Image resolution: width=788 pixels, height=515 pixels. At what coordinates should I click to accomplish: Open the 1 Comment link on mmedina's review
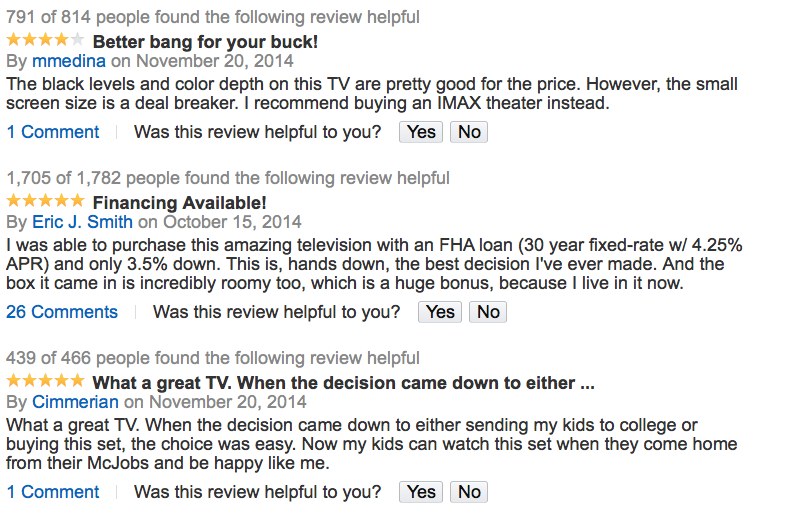coord(53,132)
